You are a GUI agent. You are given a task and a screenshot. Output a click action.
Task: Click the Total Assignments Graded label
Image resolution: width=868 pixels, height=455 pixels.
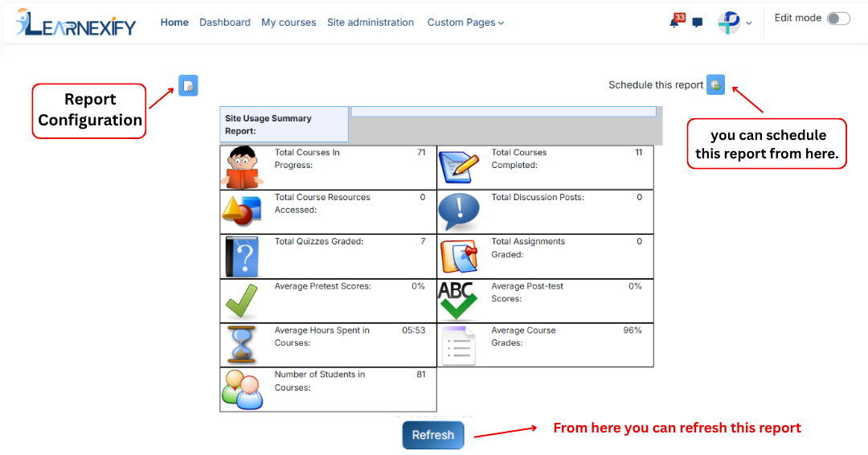pyautogui.click(x=528, y=248)
